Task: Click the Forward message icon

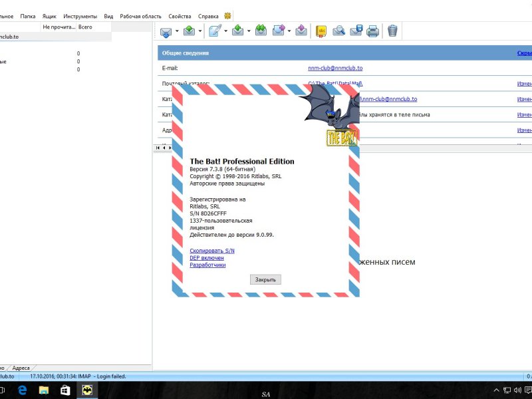Action: tap(279, 31)
